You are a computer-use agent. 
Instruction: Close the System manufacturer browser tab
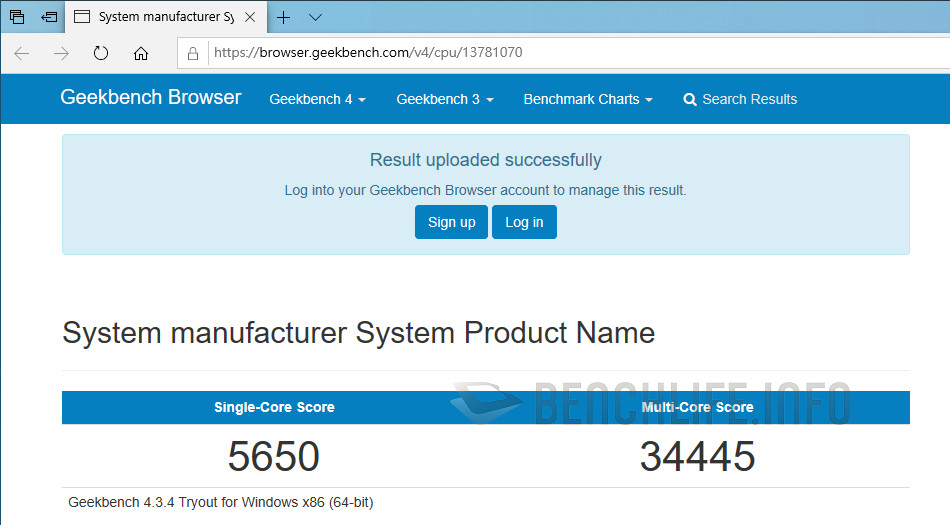pos(250,17)
